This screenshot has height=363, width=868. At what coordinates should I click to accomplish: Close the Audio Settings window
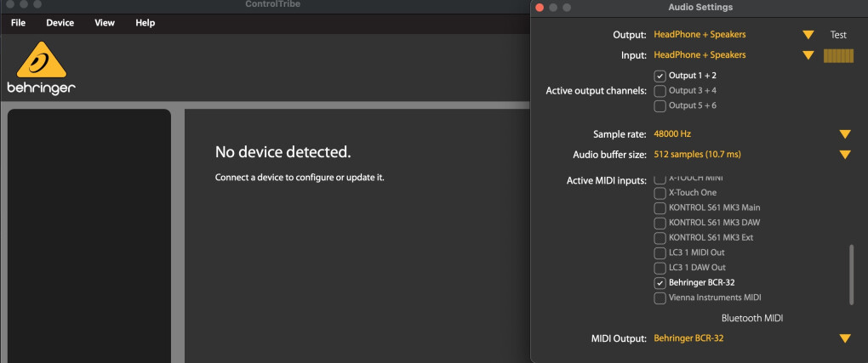click(540, 7)
